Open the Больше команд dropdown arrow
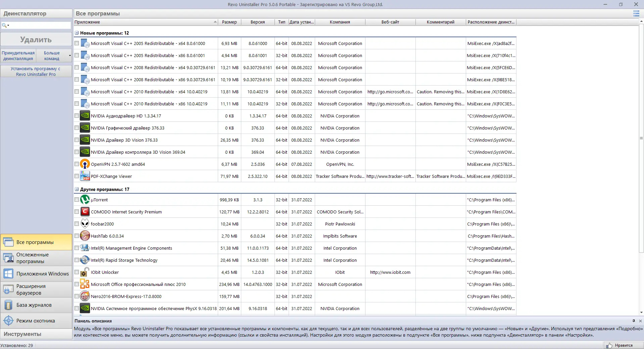Viewport: 644px width, 349px height. click(70, 56)
